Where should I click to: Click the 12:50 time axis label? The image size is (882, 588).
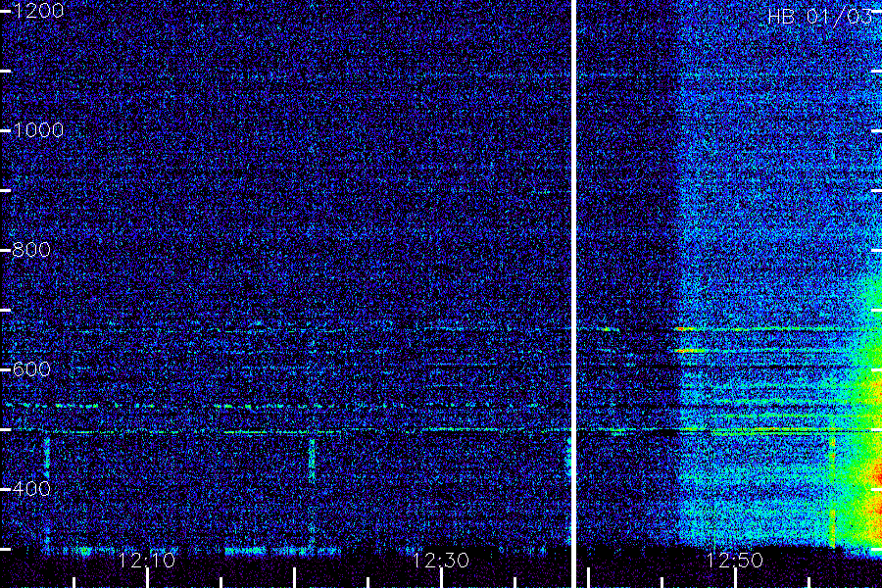point(734,560)
